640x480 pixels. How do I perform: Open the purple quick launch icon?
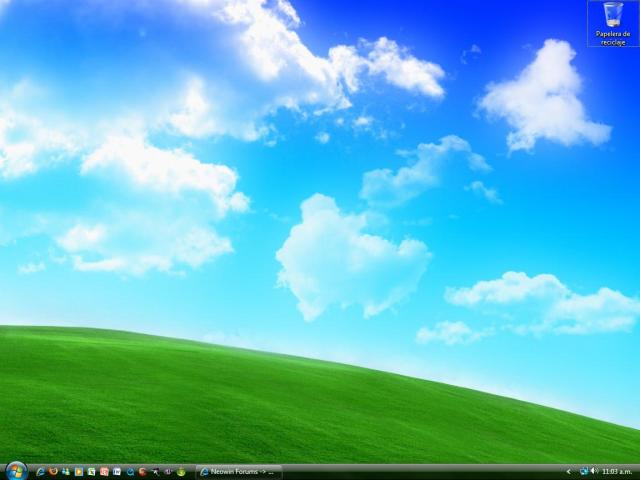[168, 472]
